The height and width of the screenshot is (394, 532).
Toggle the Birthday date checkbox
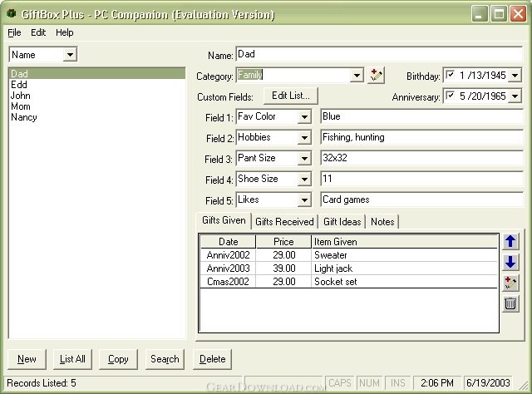[x=451, y=76]
